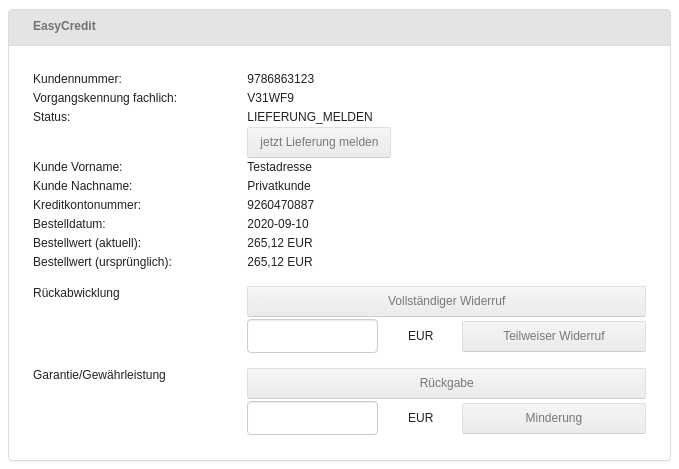This screenshot has width=679, height=469.
Task: Click the EasyCredit panel header
Action: click(339, 27)
